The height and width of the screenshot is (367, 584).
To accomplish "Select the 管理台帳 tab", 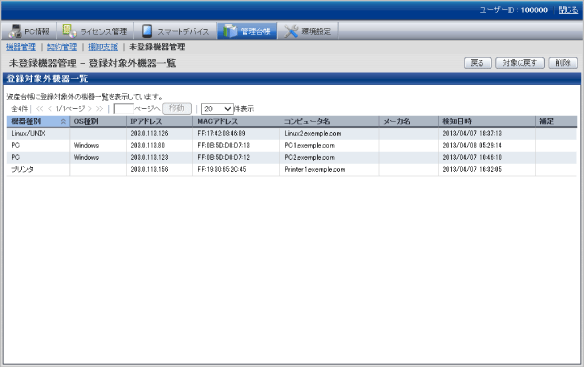I will [x=247, y=31].
